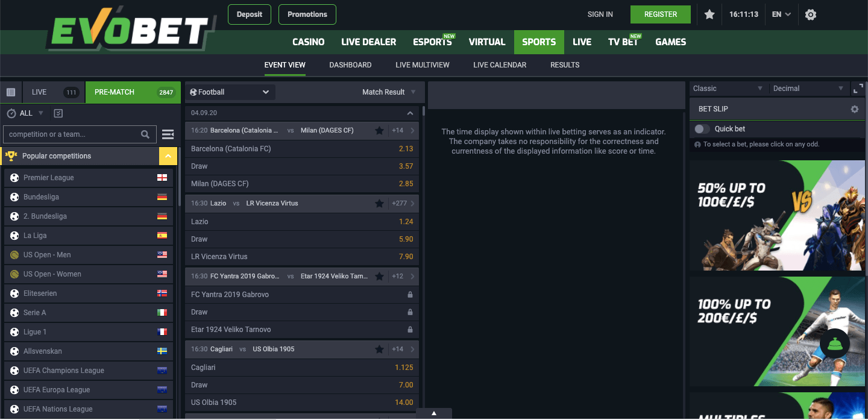The width and height of the screenshot is (868, 420).
Task: Go to CASINO section
Action: [x=308, y=42]
